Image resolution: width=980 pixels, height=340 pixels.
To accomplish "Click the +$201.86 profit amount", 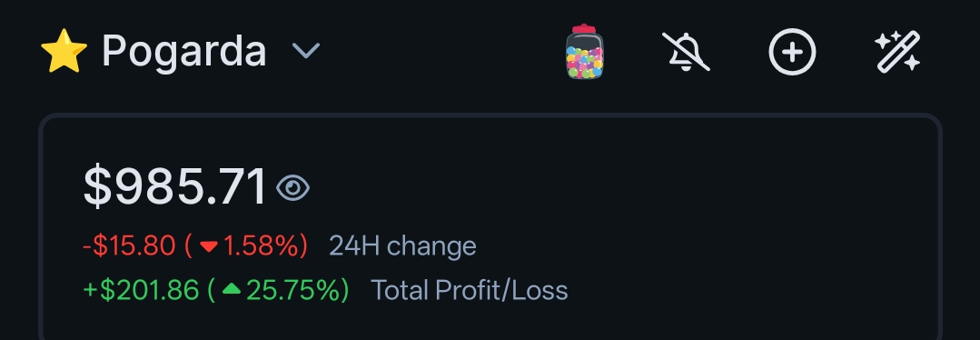I will [x=141, y=290].
